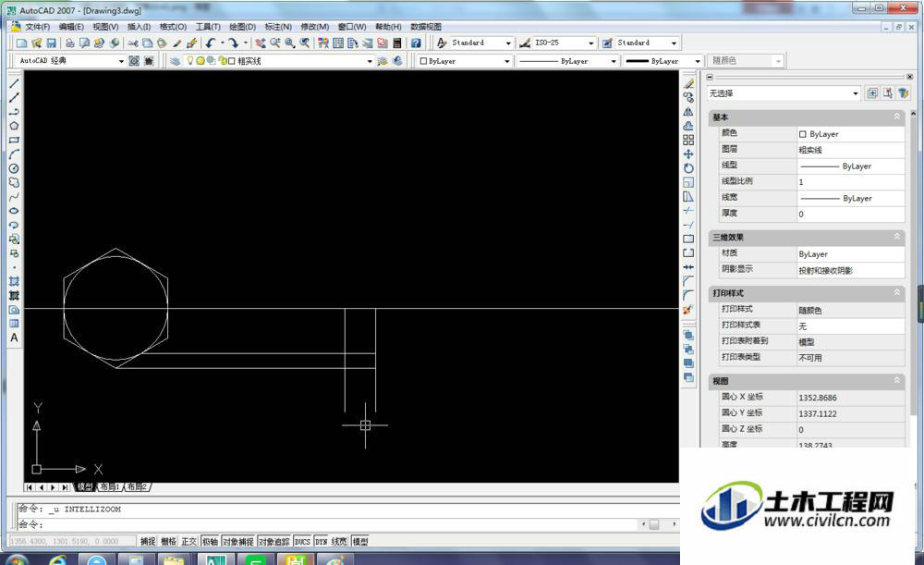Select the Polygon draw tool
The image size is (924, 565).
[x=14, y=126]
